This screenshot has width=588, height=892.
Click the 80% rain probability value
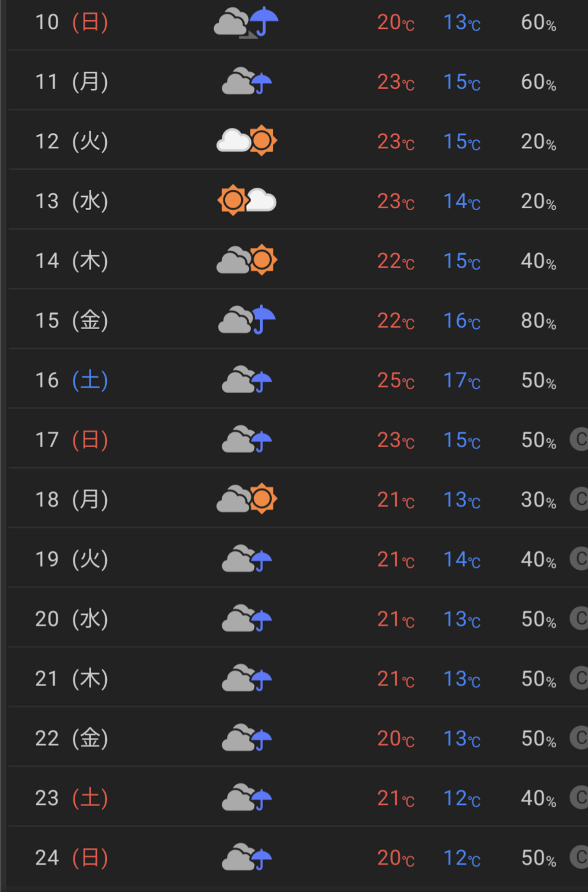[538, 321]
